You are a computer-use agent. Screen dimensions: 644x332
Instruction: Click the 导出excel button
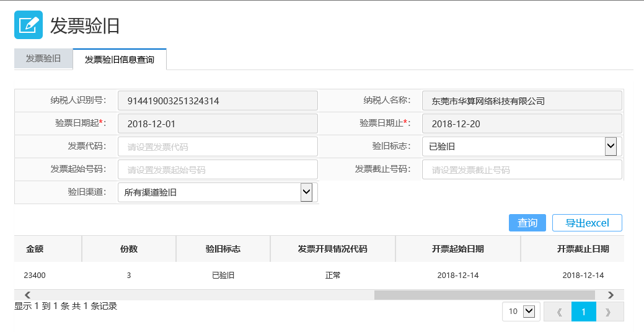click(x=587, y=223)
